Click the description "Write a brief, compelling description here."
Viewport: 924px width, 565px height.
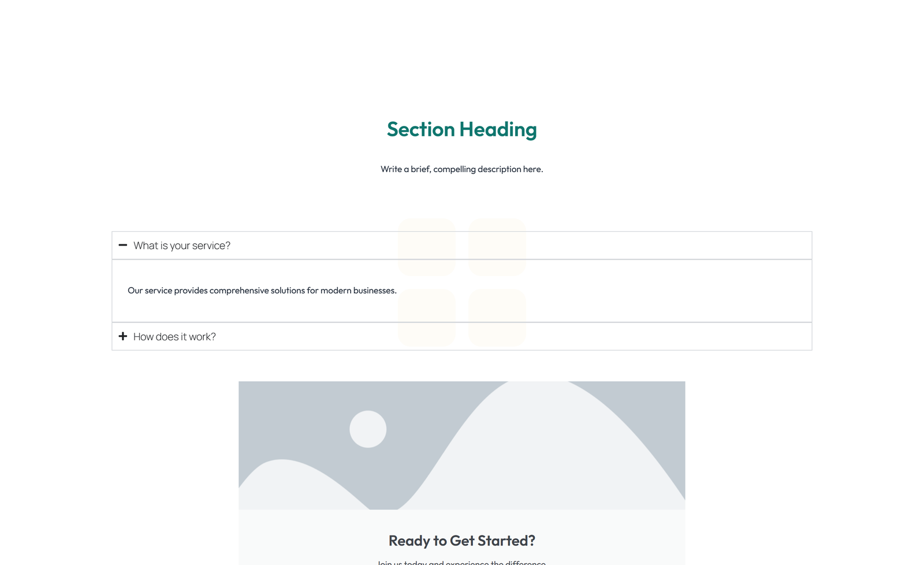(461, 169)
